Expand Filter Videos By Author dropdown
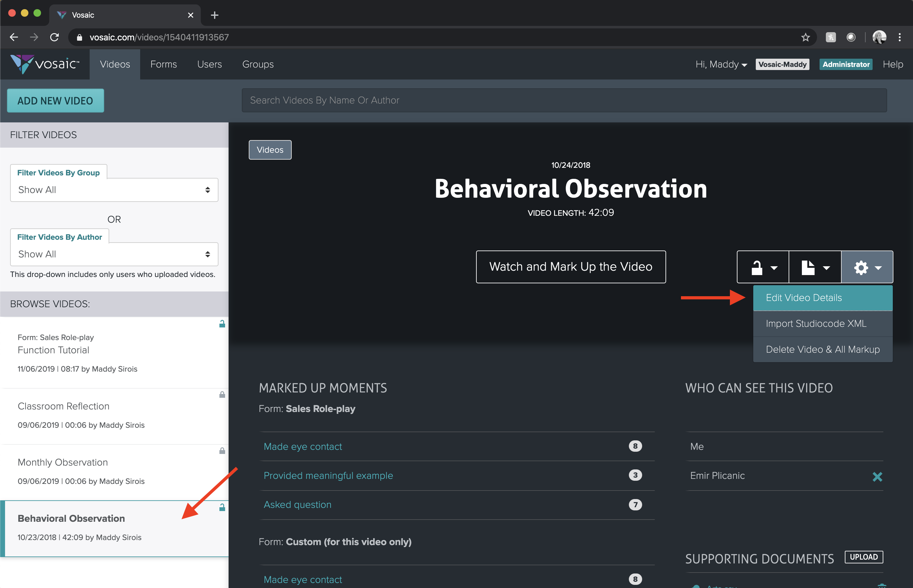Screen dimensions: 913x588 pos(114,254)
